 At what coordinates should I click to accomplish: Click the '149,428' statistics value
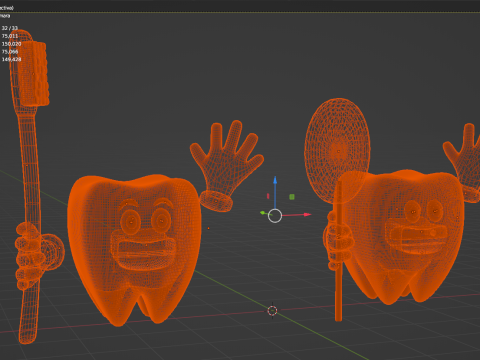tap(11, 59)
